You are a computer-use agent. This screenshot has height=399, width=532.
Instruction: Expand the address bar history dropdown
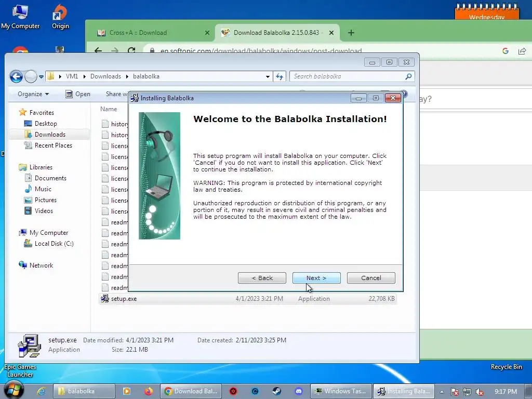(268, 77)
